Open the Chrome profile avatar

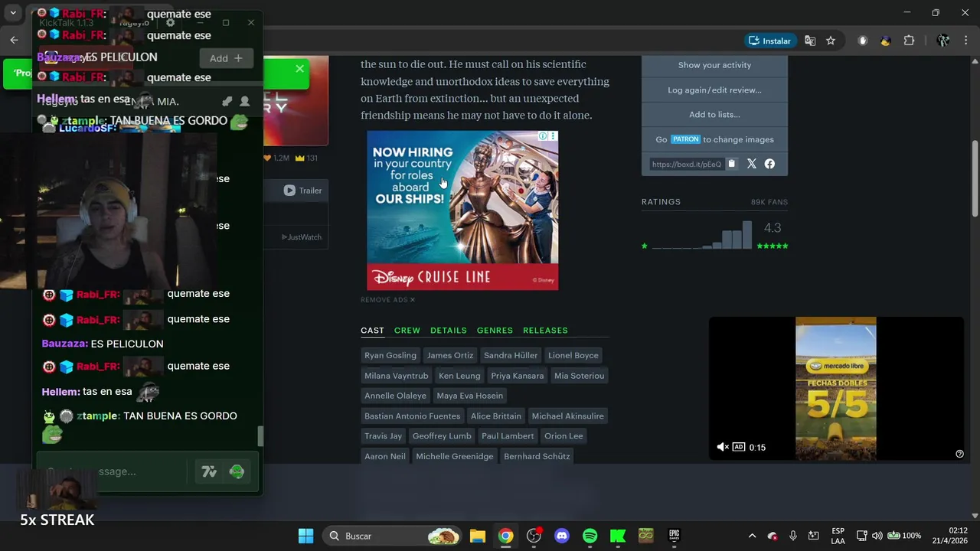(943, 41)
